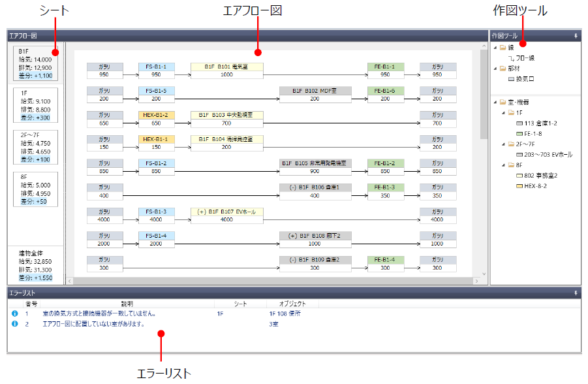Click the オブジェクト column header
This screenshot has width=588, height=384.
click(x=292, y=304)
